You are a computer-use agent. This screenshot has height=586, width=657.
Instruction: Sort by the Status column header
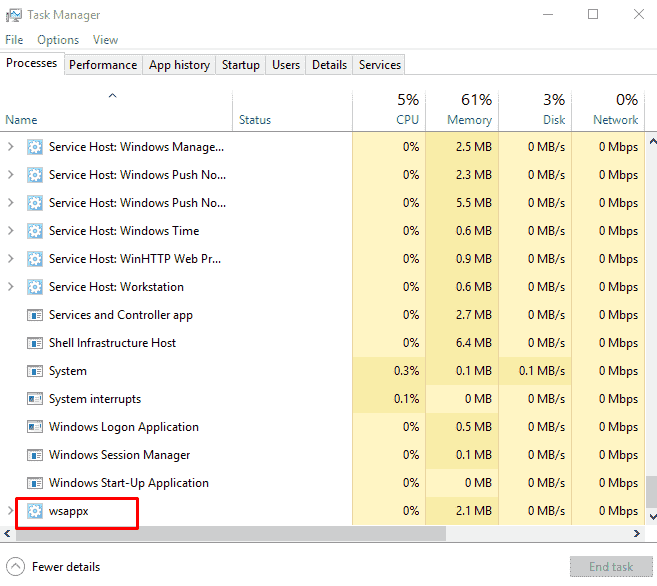click(292, 110)
